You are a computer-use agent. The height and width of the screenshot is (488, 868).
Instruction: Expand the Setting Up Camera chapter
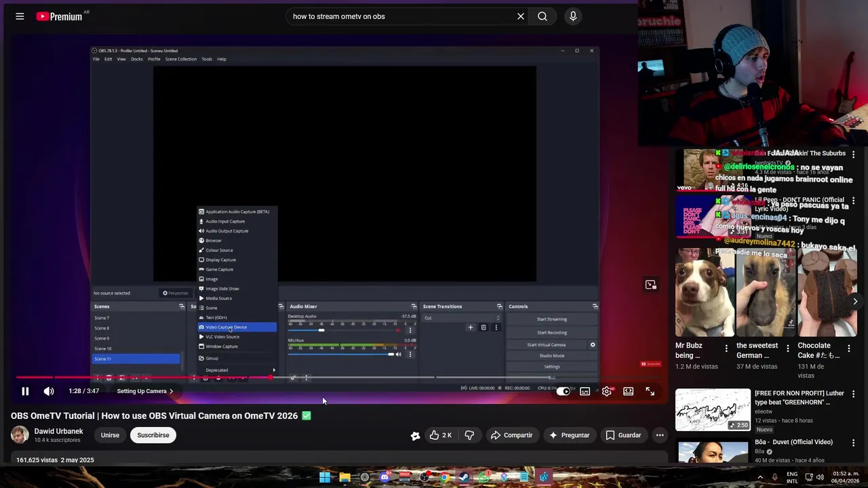coord(145,391)
